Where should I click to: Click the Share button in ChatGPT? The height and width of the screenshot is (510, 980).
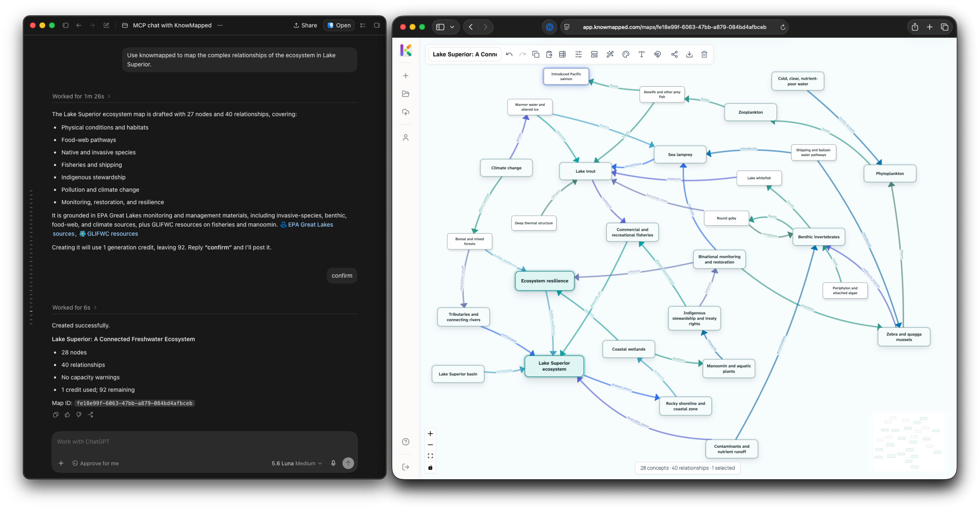coord(305,25)
